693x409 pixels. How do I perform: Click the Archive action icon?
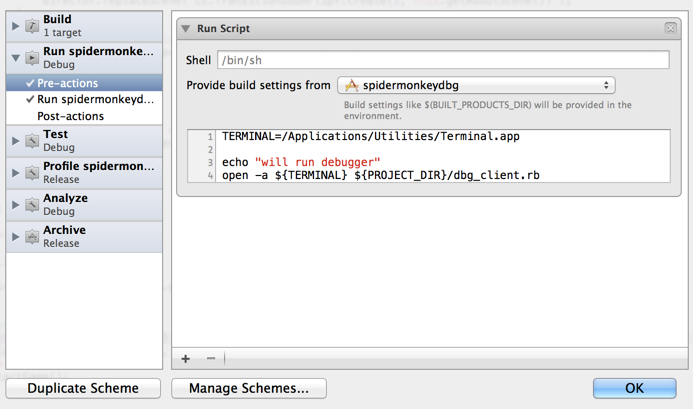(x=32, y=237)
